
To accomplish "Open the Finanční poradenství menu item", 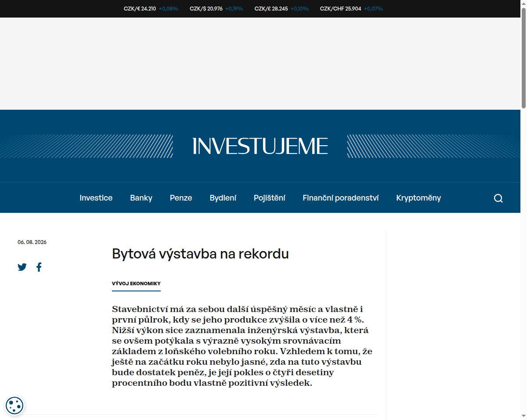I will click(340, 198).
